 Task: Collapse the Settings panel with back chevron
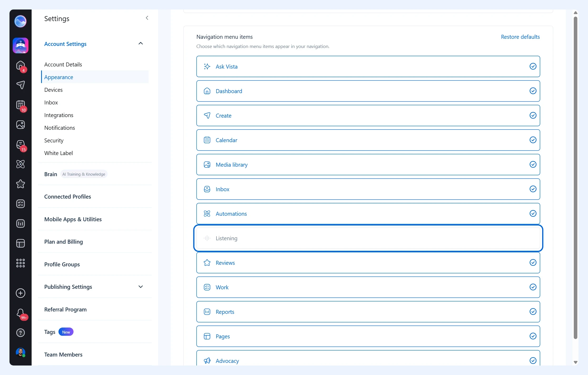[x=147, y=18]
